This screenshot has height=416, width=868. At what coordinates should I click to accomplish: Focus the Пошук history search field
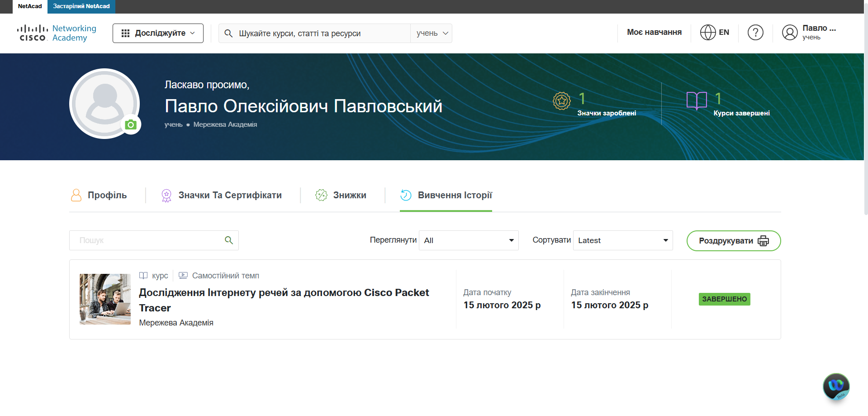[x=154, y=240]
